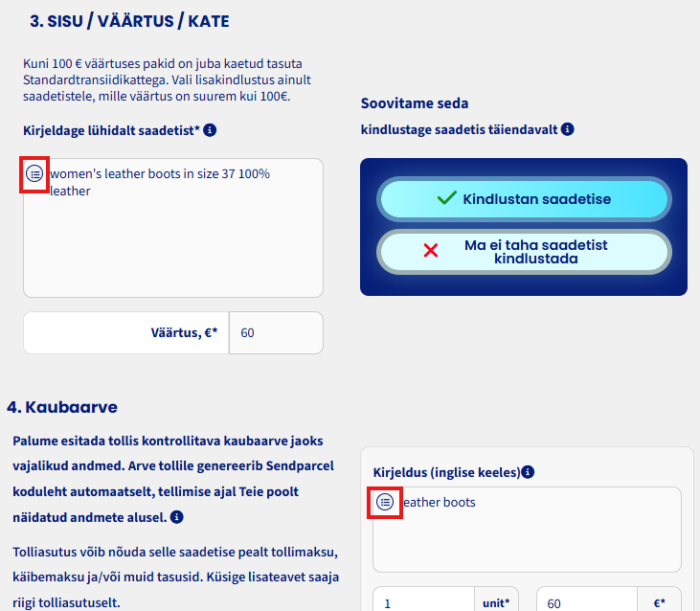The width and height of the screenshot is (700, 611).
Task: Click the Kirjeldus (inglise keeles) label
Action: pos(447,472)
